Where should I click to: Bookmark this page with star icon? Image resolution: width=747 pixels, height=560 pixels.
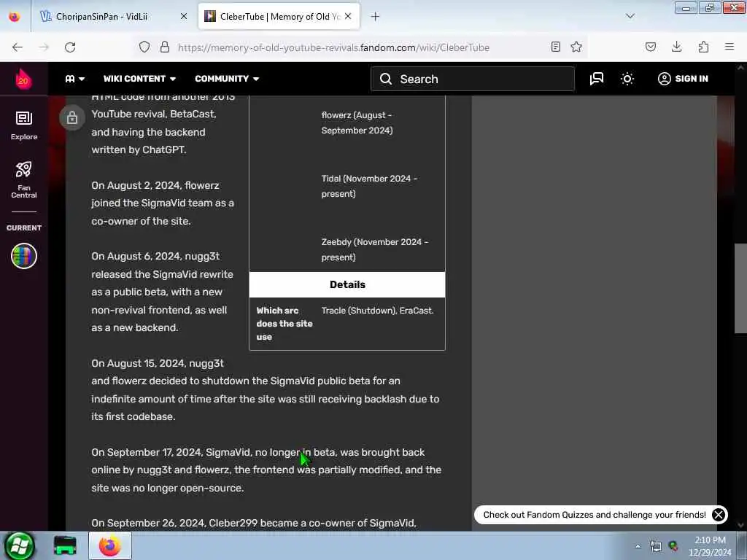(576, 47)
